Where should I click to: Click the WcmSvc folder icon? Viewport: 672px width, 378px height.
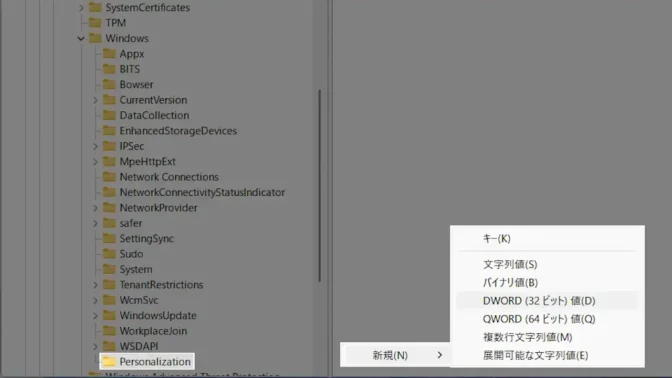109,300
